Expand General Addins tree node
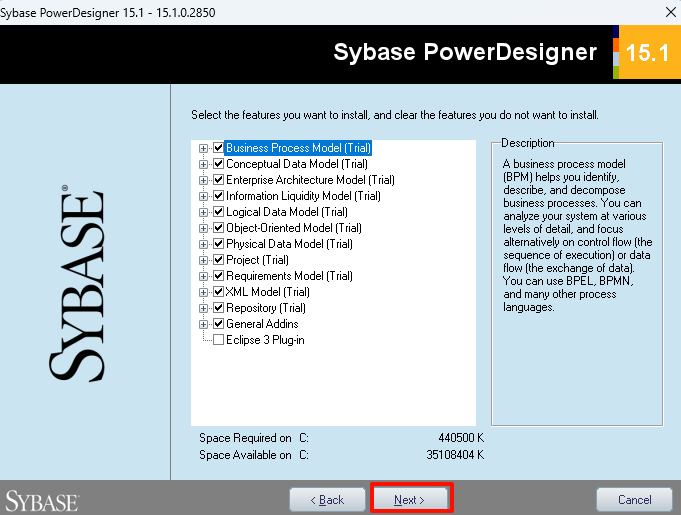The image size is (681, 515). click(203, 324)
